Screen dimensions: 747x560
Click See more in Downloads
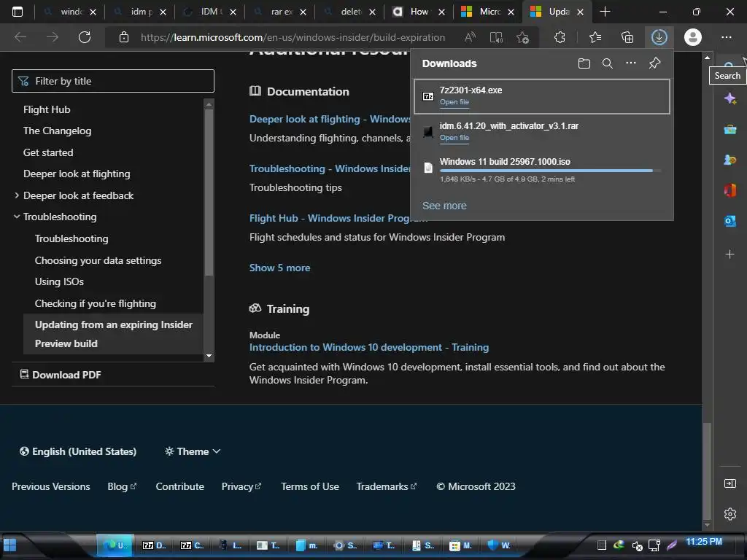pyautogui.click(x=444, y=206)
